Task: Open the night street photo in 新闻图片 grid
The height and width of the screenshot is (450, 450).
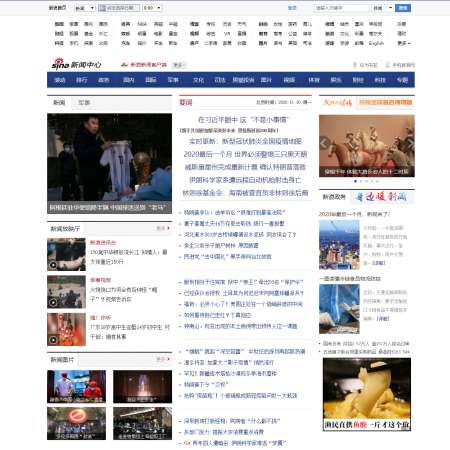Action: pyautogui.click(x=142, y=423)
